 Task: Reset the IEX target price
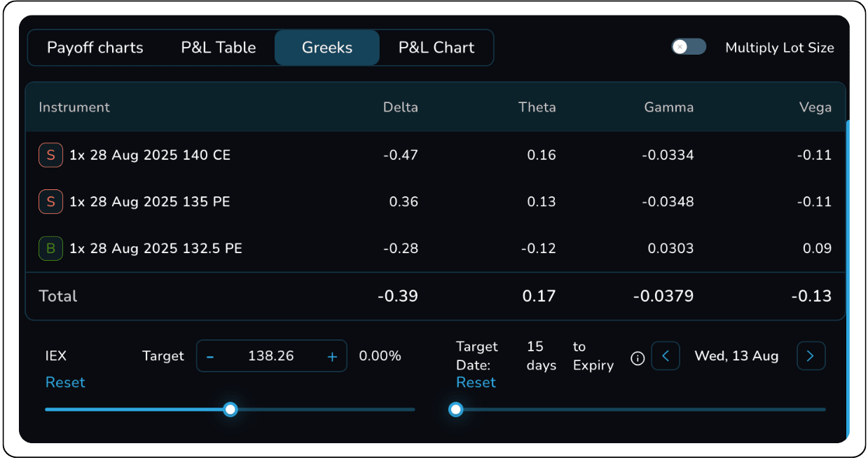click(x=65, y=382)
